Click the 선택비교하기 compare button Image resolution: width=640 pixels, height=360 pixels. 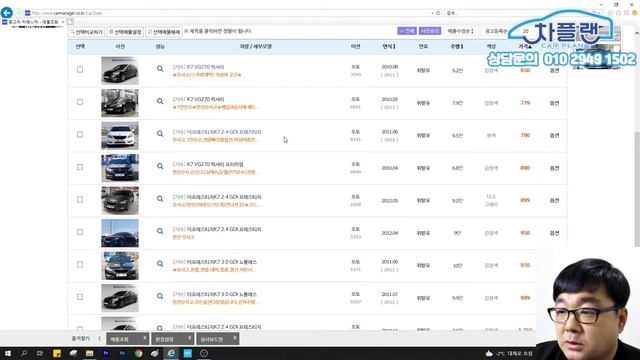tap(87, 32)
